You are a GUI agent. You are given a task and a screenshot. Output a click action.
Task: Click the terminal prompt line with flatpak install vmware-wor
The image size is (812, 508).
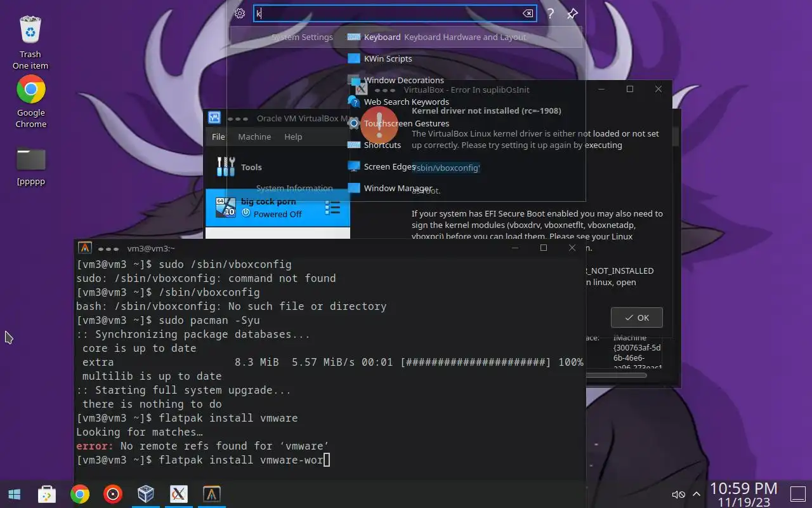pos(203,460)
